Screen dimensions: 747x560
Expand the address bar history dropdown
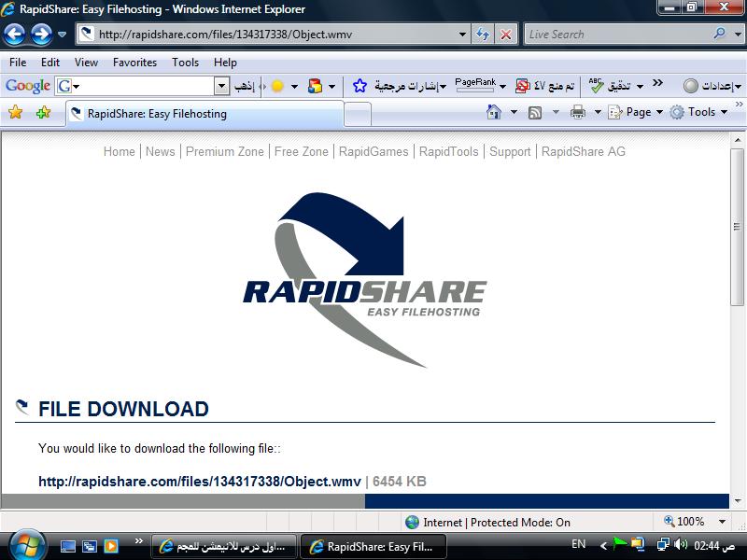[x=462, y=35]
